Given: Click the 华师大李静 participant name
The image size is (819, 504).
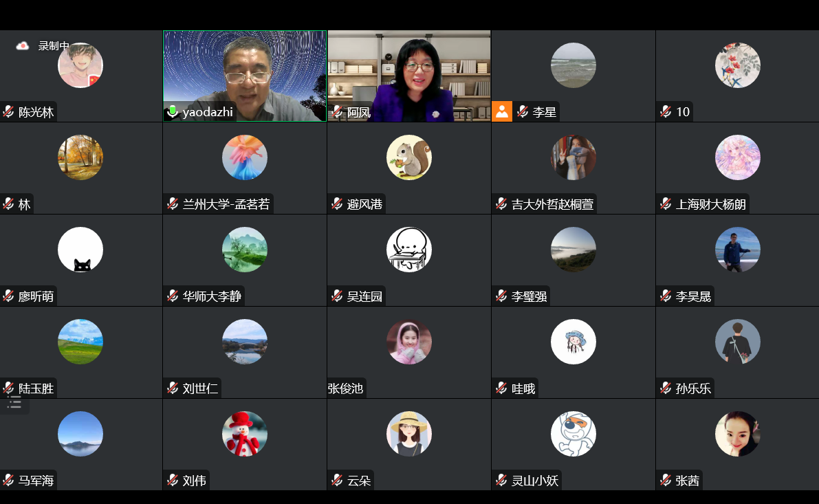Looking at the screenshot, I should 212,296.
